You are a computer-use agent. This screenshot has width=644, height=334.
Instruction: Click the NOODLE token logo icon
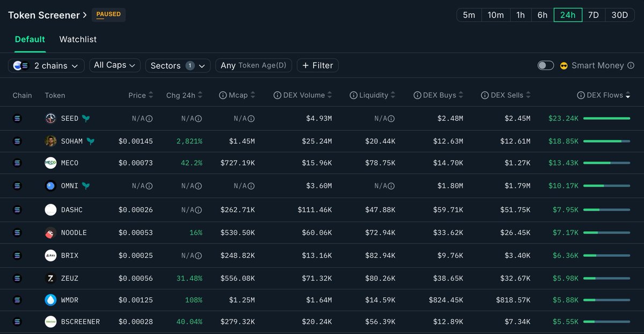[50, 233]
